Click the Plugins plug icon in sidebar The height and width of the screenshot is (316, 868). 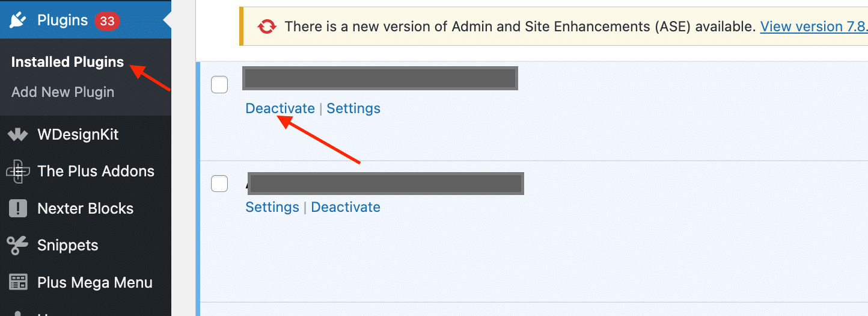(x=17, y=20)
